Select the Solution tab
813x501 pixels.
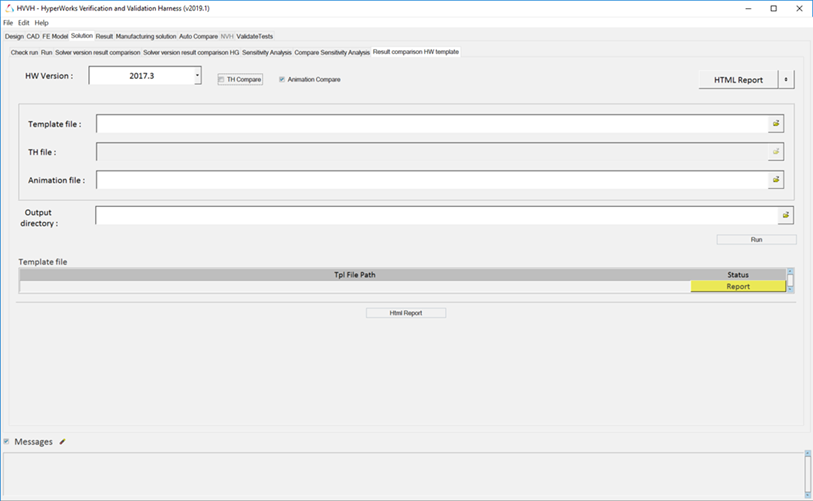coord(81,36)
